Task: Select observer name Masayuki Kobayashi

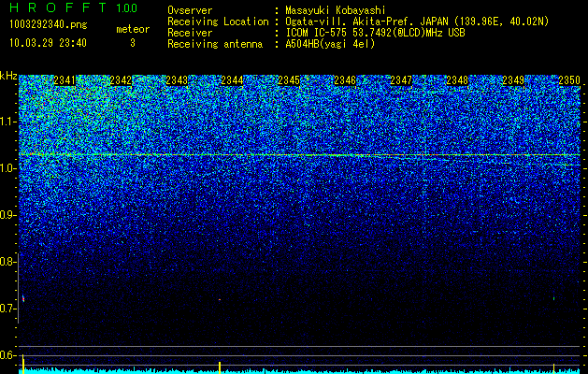Action: [336, 10]
